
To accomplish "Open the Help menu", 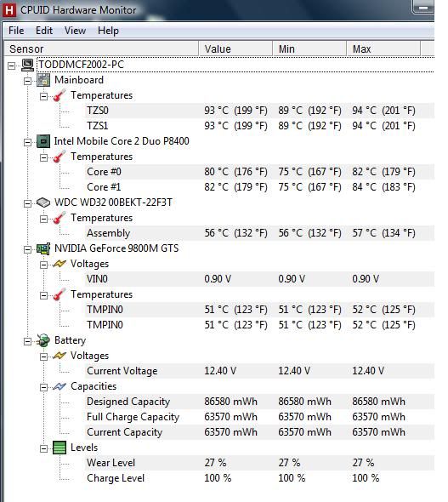I will pos(108,31).
